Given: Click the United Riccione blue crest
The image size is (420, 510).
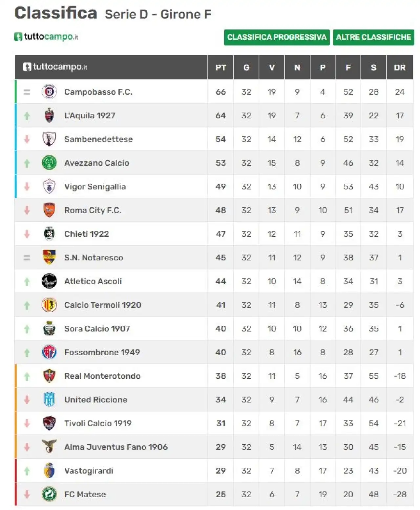Looking at the screenshot, I should tap(49, 399).
